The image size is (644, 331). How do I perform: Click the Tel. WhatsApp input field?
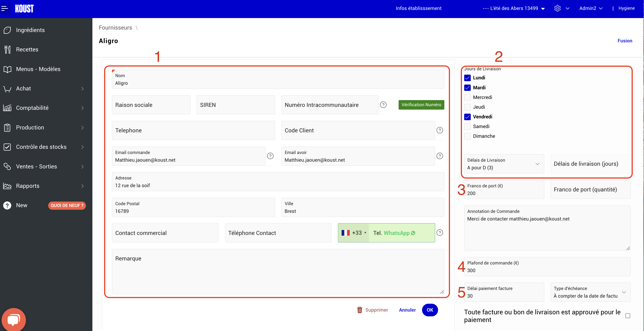pyautogui.click(x=402, y=233)
